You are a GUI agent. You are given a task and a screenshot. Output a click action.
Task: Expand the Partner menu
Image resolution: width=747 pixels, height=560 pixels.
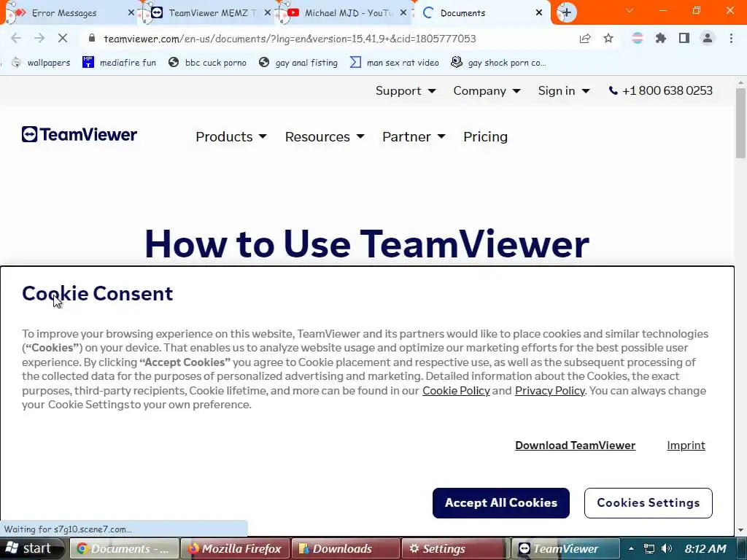coord(414,136)
